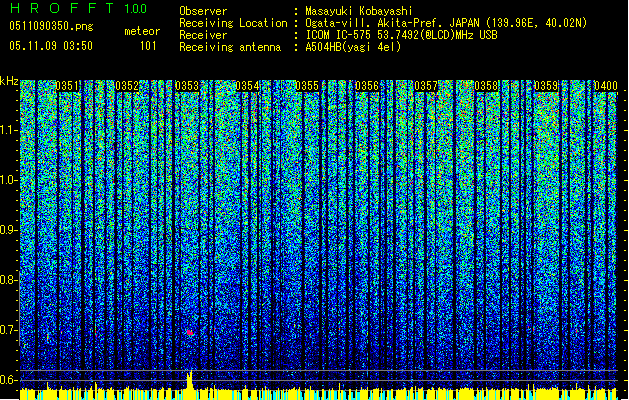This screenshot has height=400, width=629.
Task: Click the 0.6 kHz axis label
Action: pyautogui.click(x=8, y=380)
